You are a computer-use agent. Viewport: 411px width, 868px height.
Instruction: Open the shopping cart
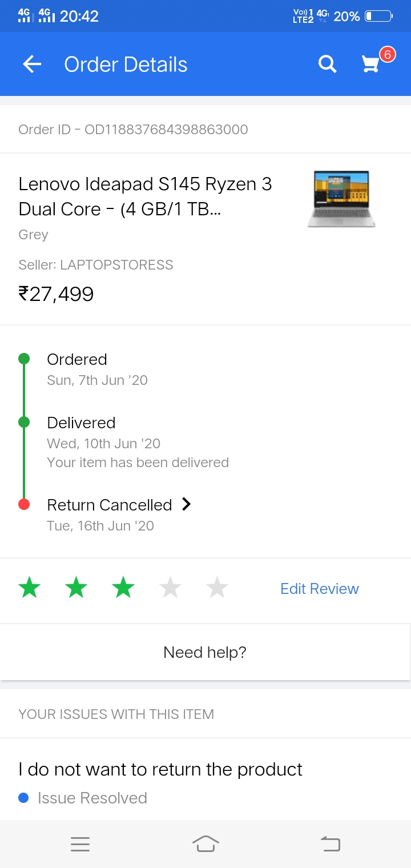[x=372, y=64]
